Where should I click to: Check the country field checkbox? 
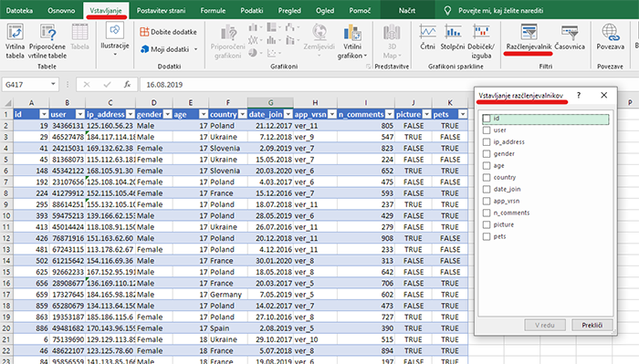(487, 178)
